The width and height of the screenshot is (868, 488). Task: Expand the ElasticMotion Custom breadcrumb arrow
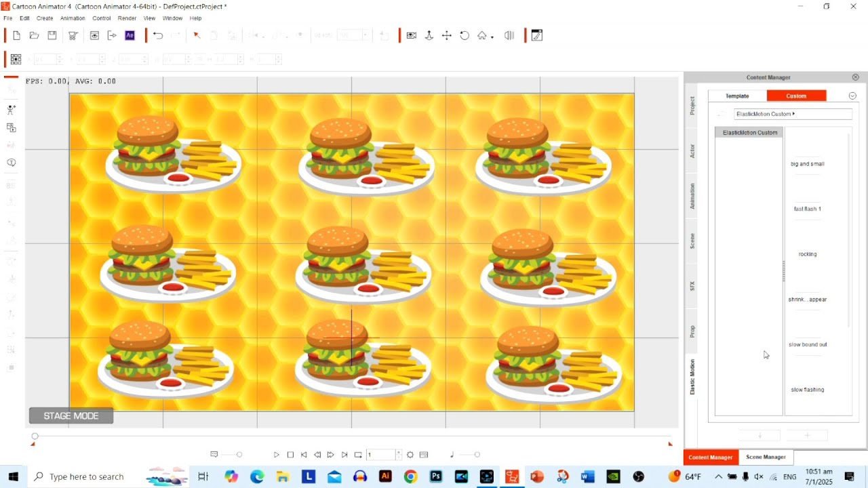(793, 114)
